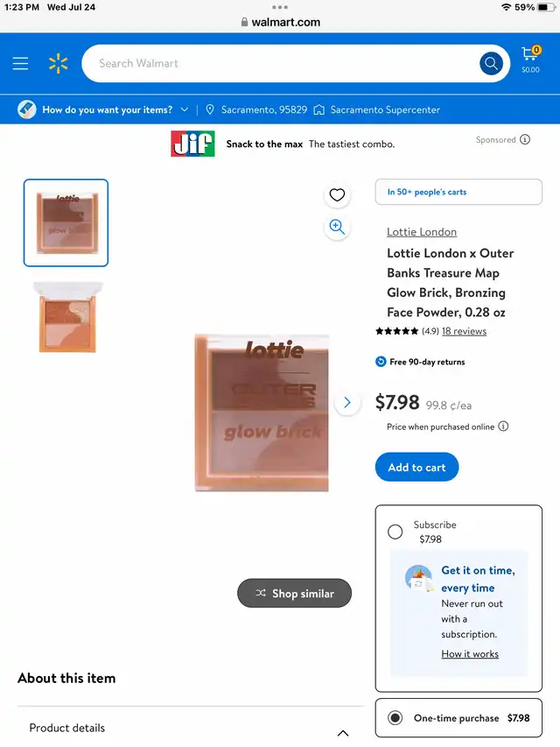Zoom product image with magnifier plus icon
560x747 pixels.
[337, 227]
